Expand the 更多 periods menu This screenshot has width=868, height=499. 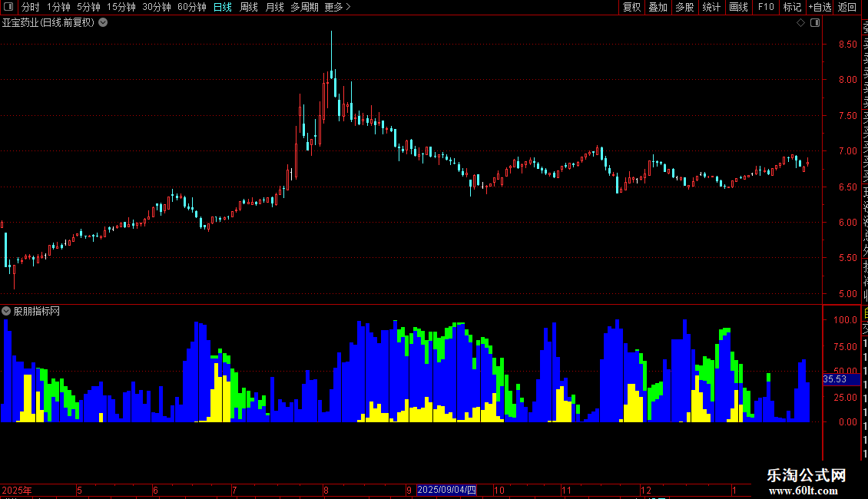(338, 7)
